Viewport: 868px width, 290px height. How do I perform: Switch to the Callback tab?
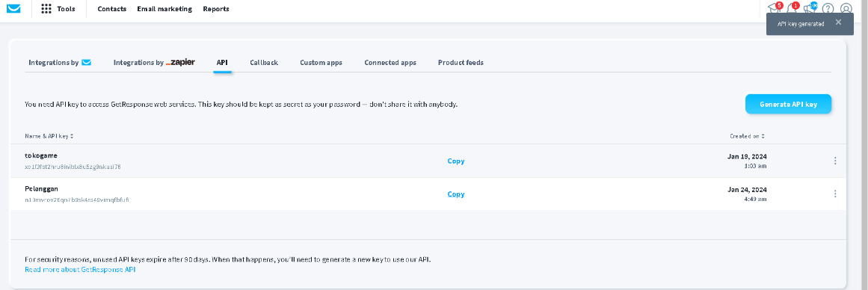[x=263, y=63]
